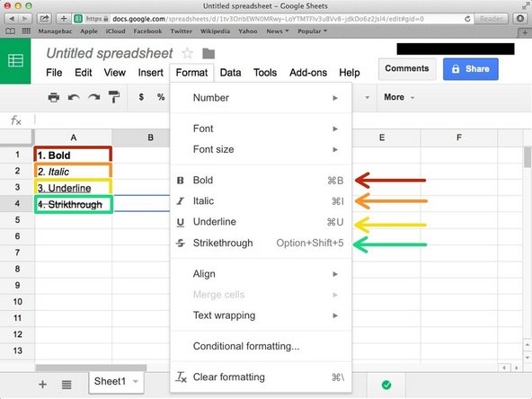Click the Reader button in address bar
The image size is (532, 399).
(491, 19)
